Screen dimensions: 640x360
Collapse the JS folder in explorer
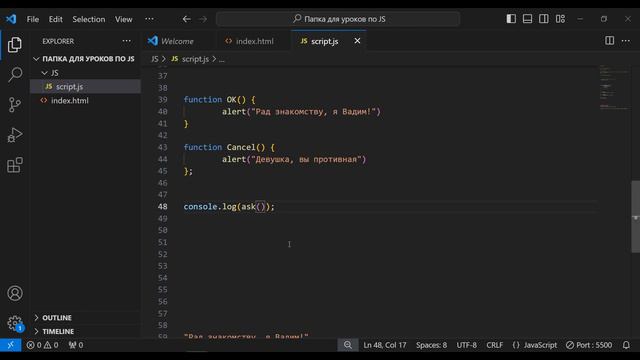tap(85, 73)
